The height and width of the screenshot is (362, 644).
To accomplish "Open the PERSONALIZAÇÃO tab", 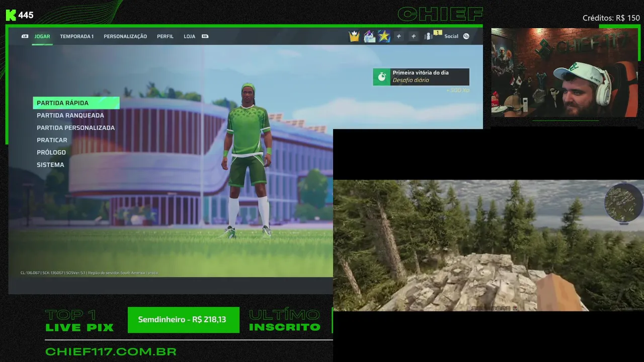I will (125, 36).
